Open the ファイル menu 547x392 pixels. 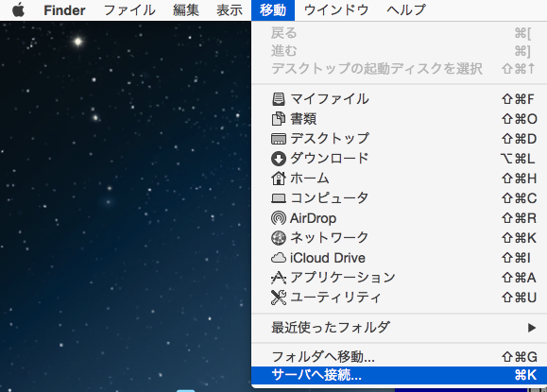pyautogui.click(x=129, y=10)
